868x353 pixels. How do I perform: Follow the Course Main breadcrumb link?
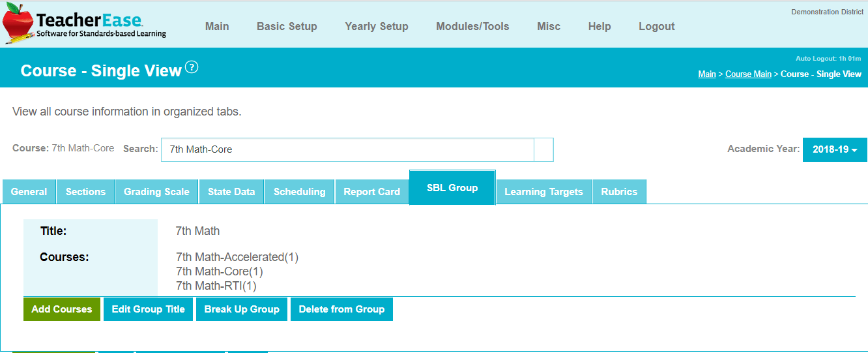[x=748, y=74]
